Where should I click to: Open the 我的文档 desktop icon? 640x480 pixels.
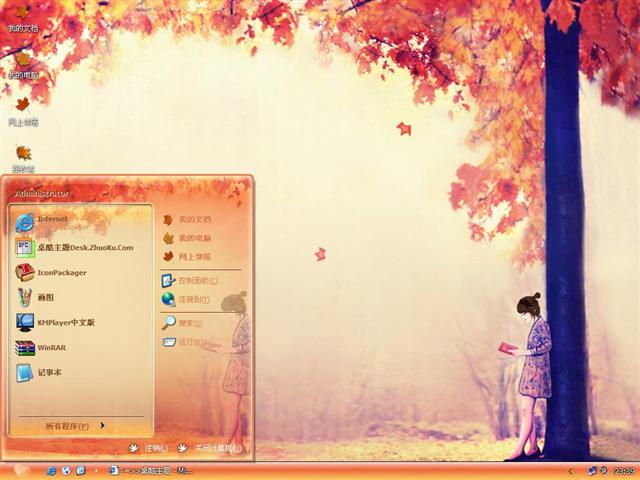(x=23, y=18)
